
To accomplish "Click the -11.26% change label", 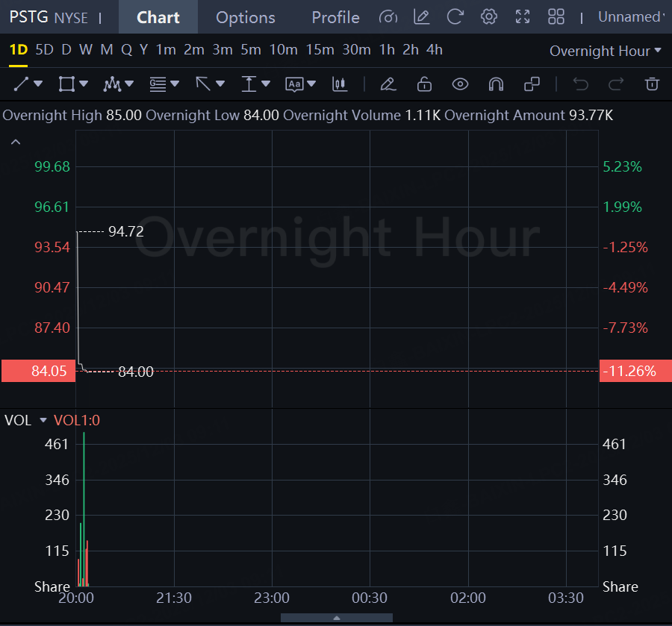I will tap(635, 371).
